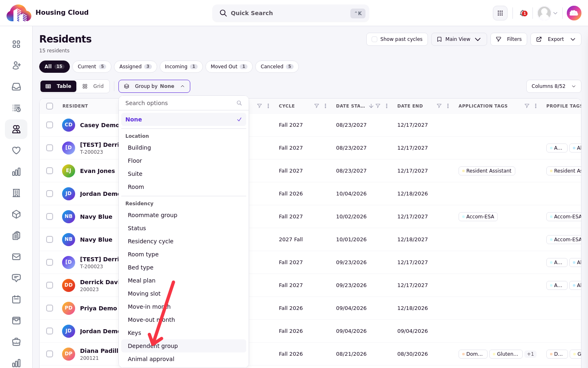Viewport: 588px width, 368px height.
Task: Toggle the Show past cycles checkbox
Action: coord(374,39)
